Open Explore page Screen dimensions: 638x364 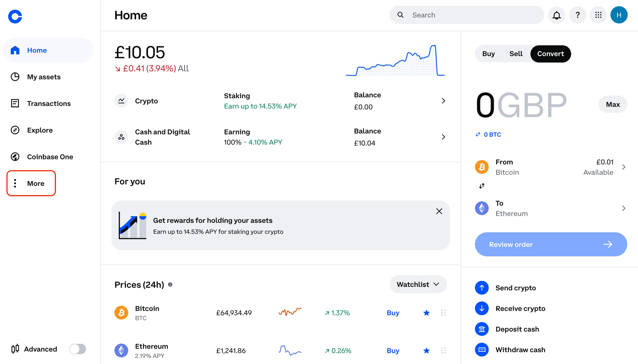pos(32,130)
